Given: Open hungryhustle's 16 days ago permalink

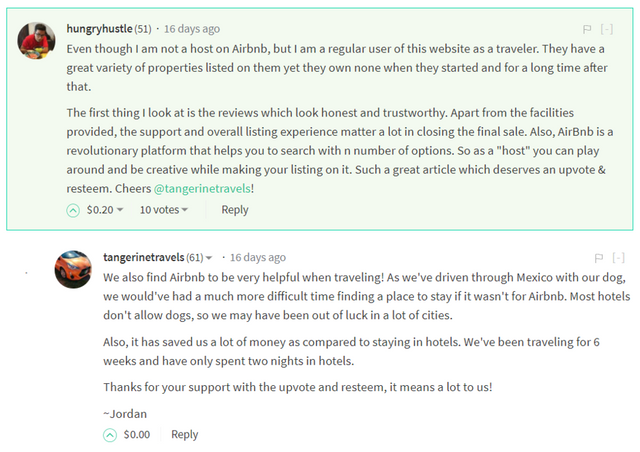Looking at the screenshot, I should [192, 29].
